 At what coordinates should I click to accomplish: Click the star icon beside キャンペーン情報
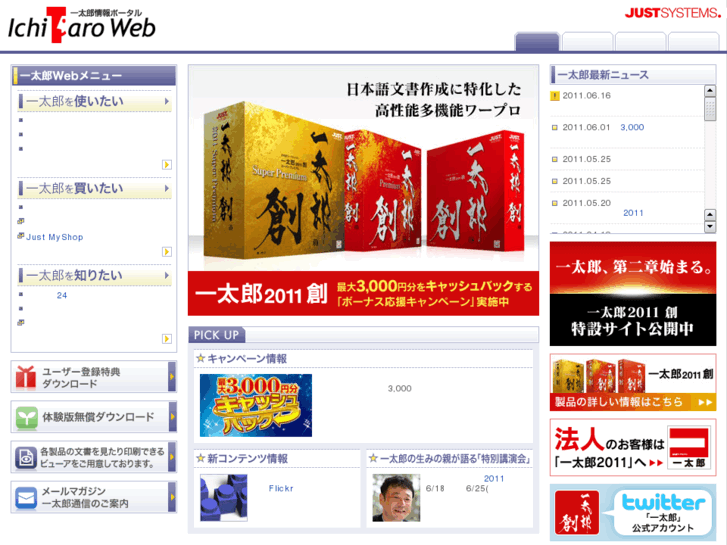200,358
